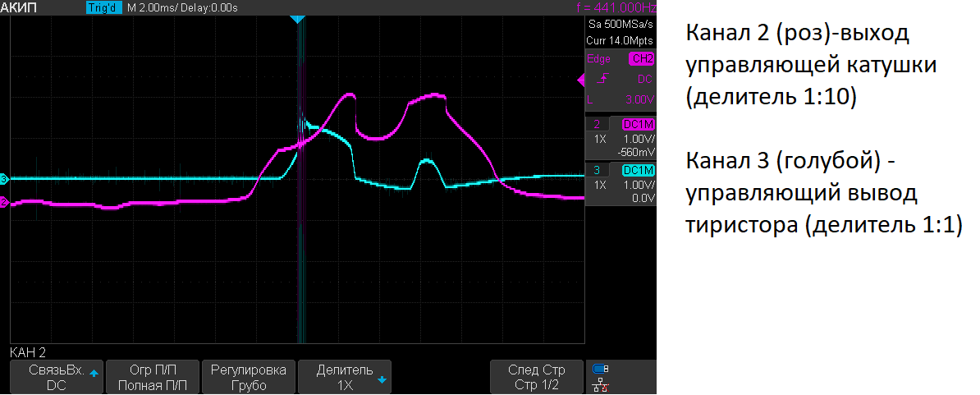This screenshot has width=980, height=395.
Task: Select the channel 2 tab in side panel
Action: (x=598, y=124)
